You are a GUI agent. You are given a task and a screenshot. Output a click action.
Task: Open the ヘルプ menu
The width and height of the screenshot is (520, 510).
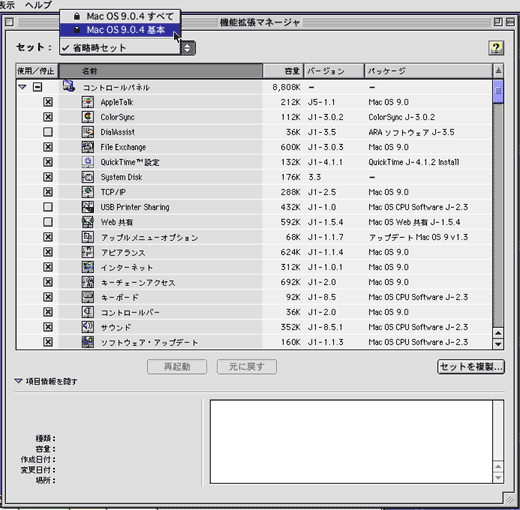pyautogui.click(x=38, y=5)
